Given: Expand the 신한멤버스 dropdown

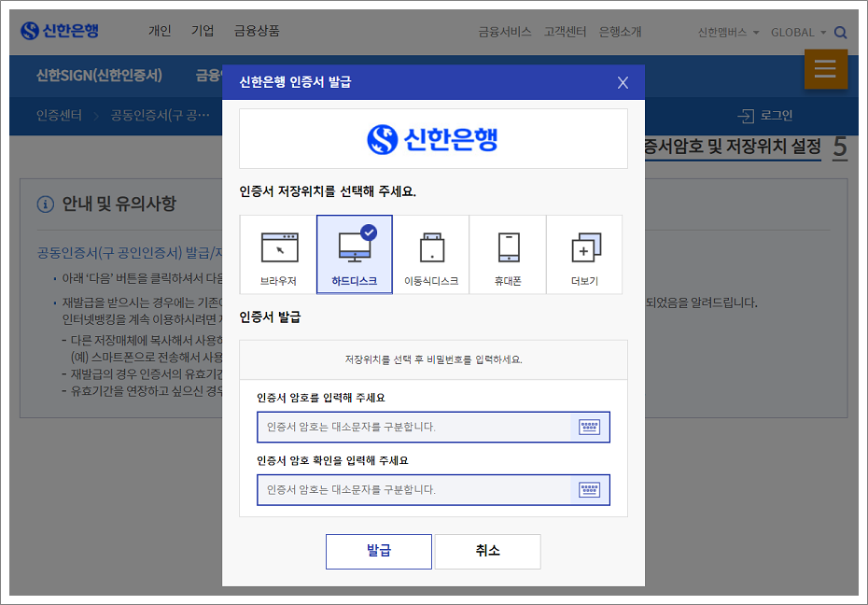Looking at the screenshot, I should 729,32.
